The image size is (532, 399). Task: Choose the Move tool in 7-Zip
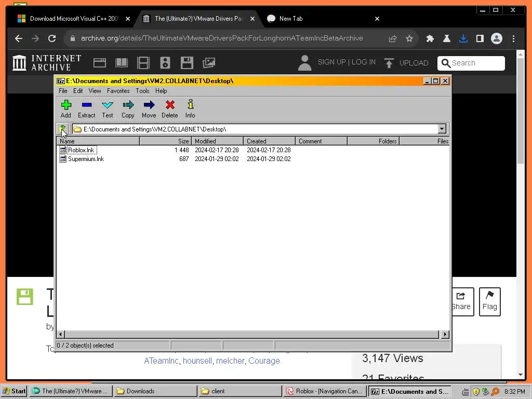tap(149, 109)
